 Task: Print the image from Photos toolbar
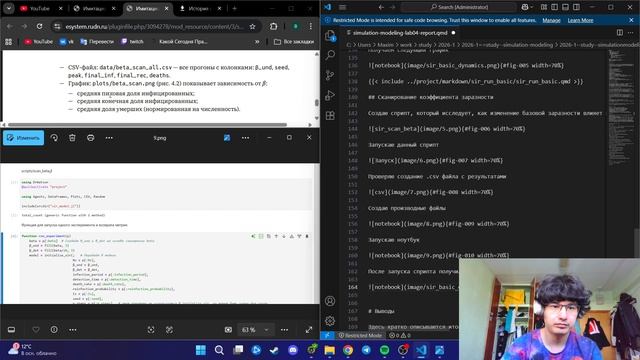point(91,138)
